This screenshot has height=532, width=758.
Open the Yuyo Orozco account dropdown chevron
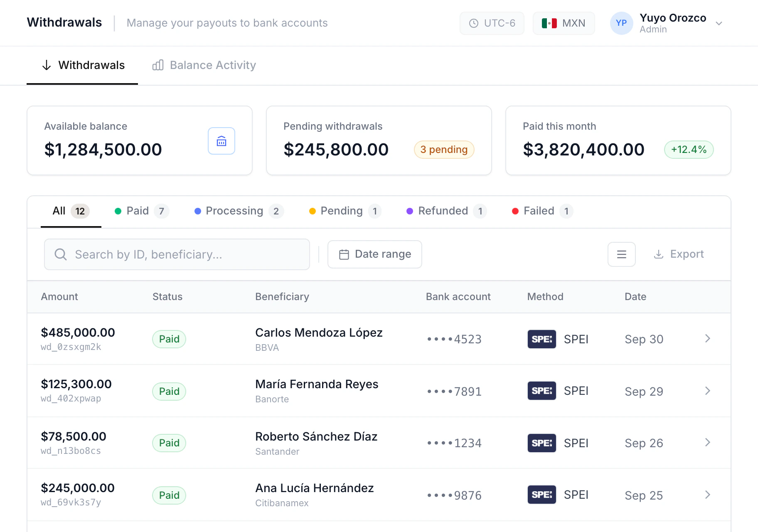click(719, 23)
